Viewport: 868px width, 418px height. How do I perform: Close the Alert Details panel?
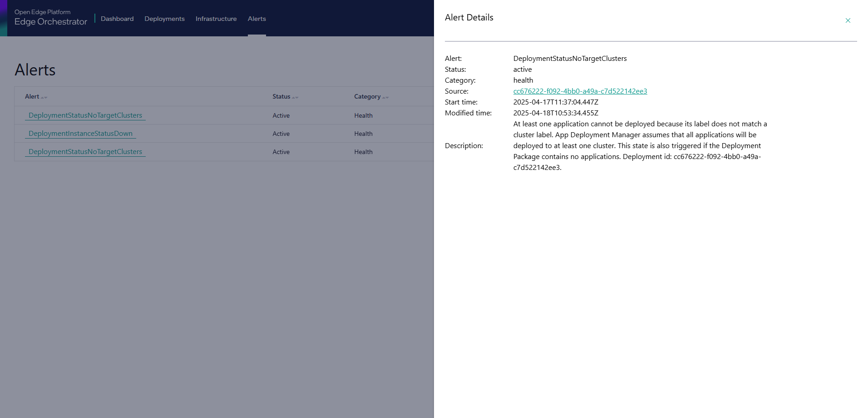(848, 20)
